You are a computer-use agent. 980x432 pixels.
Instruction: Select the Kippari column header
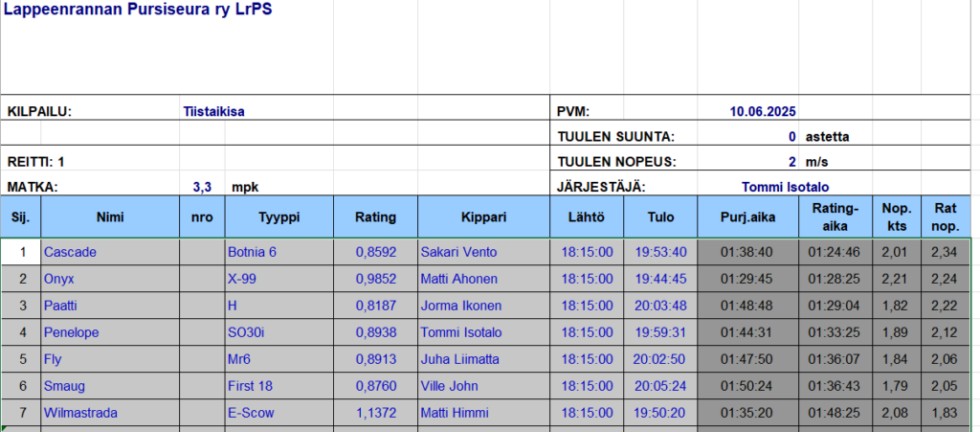click(483, 217)
